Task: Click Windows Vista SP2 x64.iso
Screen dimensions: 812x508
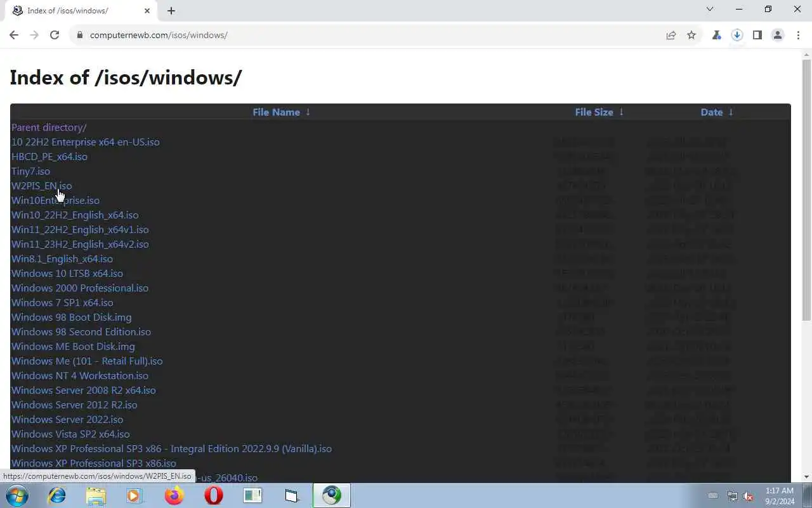Action: [x=70, y=434]
